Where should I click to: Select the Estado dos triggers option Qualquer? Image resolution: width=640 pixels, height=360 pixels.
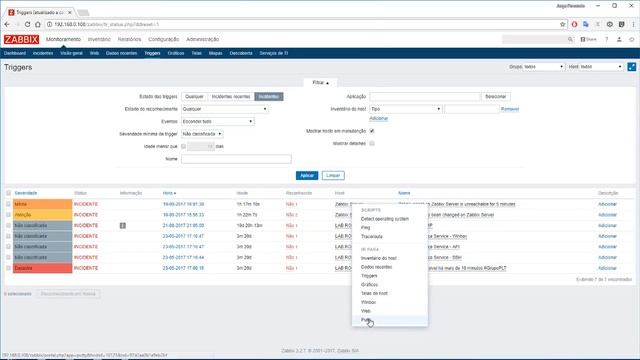[x=194, y=97]
